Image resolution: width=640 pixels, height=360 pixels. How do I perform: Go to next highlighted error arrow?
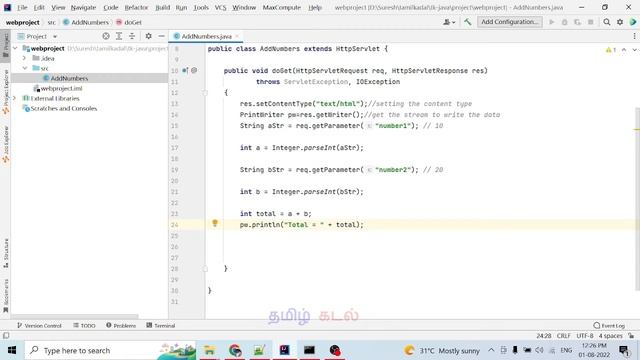point(634,50)
